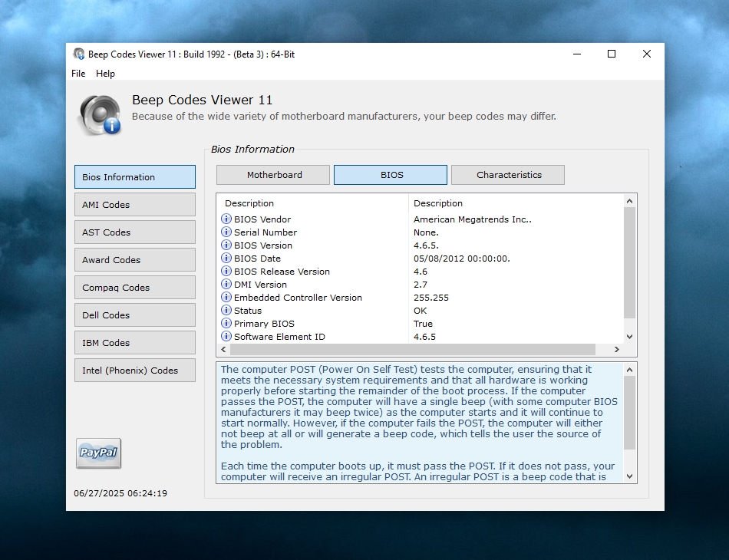Click the info icon beside Primary BIOS
Image resolution: width=729 pixels, height=560 pixels.
pos(226,323)
